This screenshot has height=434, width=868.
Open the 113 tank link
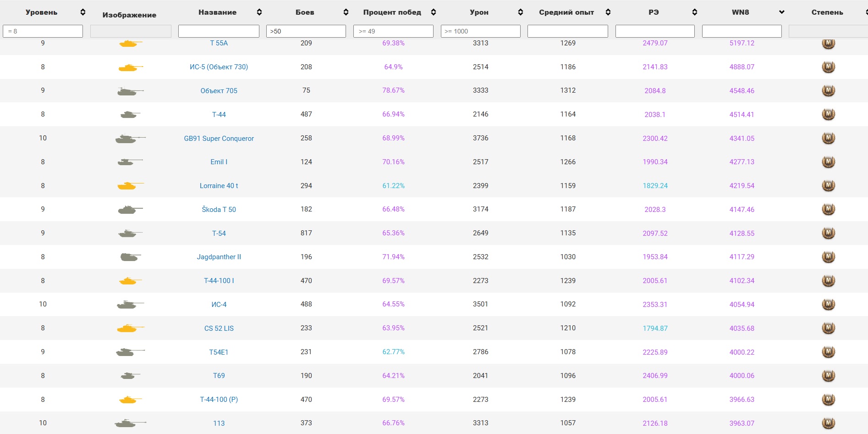coord(219,423)
